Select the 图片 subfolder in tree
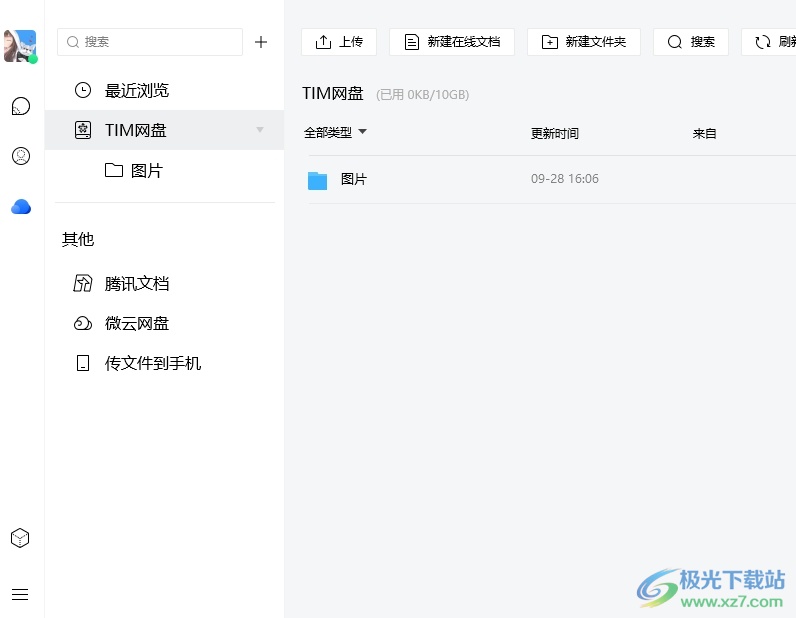 146,171
